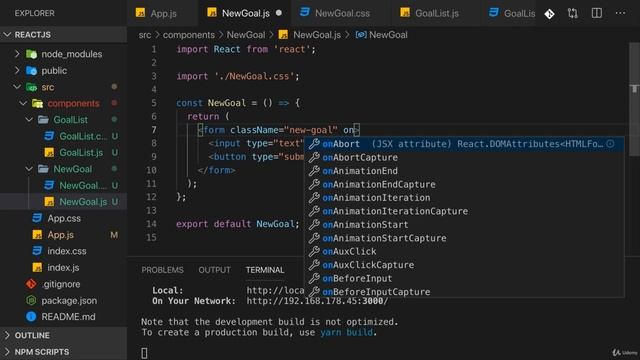Select NewGoal.js in the explorer tree
The image size is (640, 360).
63,202
